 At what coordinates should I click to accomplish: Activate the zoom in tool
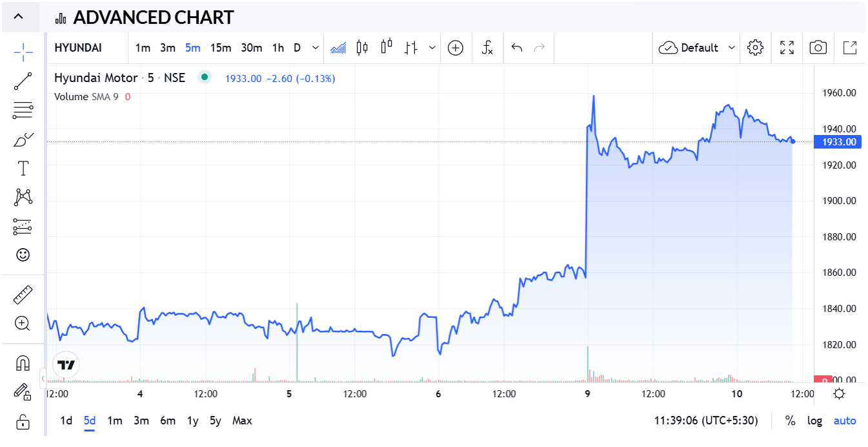[x=23, y=324]
